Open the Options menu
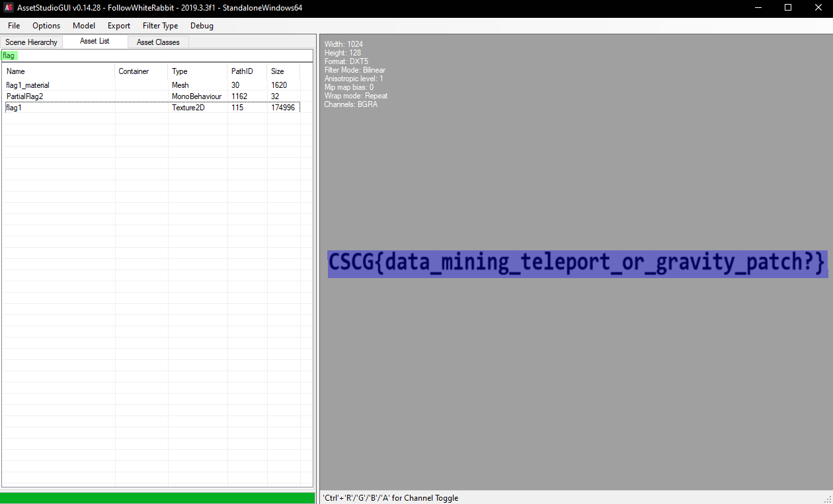 pyautogui.click(x=46, y=26)
